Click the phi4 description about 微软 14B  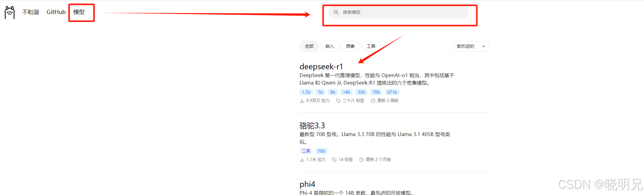click(x=357, y=193)
